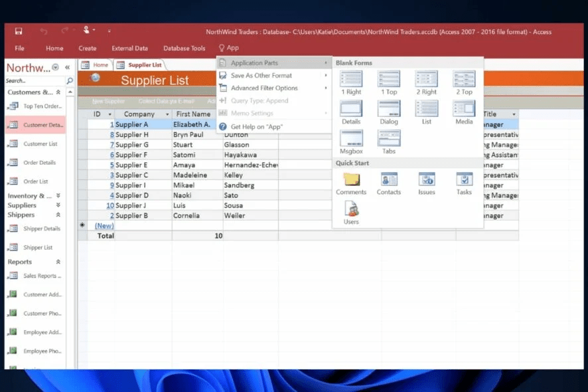Viewport: 588px width, 392px height.
Task: Choose the Tabs blank form template
Action: click(x=389, y=139)
